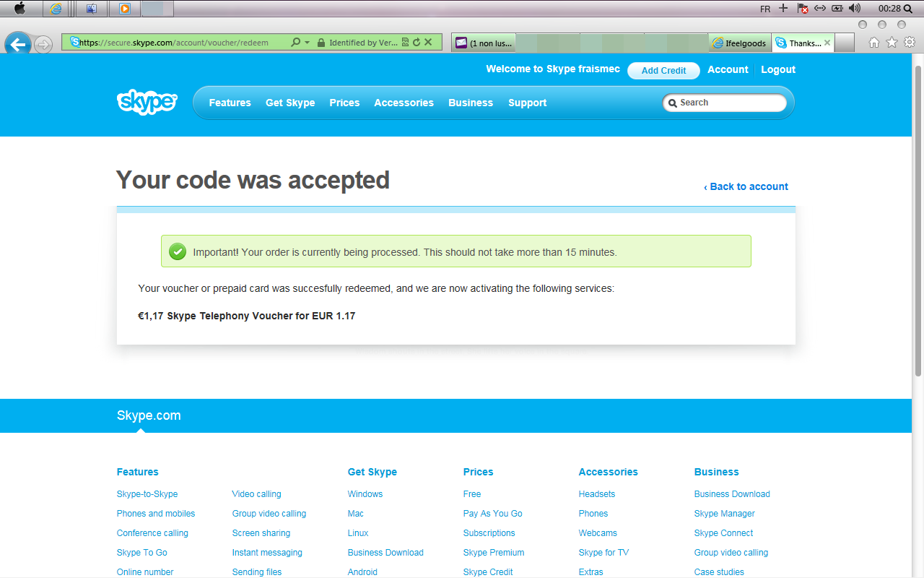
Task: Open the Webcams link
Action: (x=598, y=533)
